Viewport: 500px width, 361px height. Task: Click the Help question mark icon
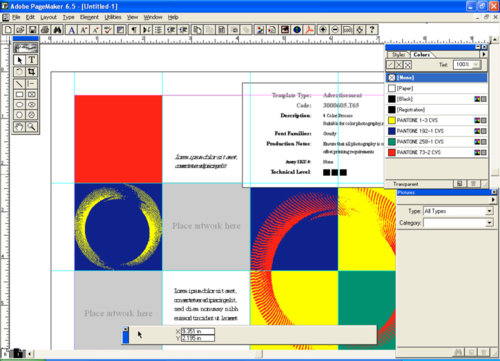[372, 30]
